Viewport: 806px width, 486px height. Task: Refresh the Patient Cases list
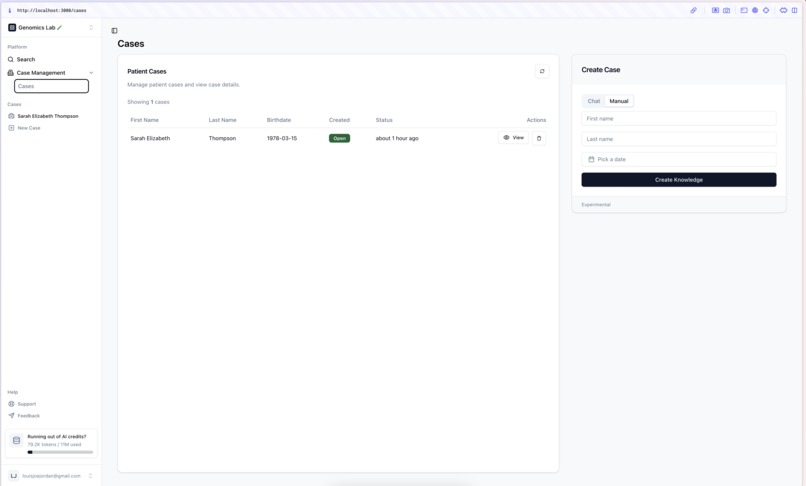(x=542, y=71)
